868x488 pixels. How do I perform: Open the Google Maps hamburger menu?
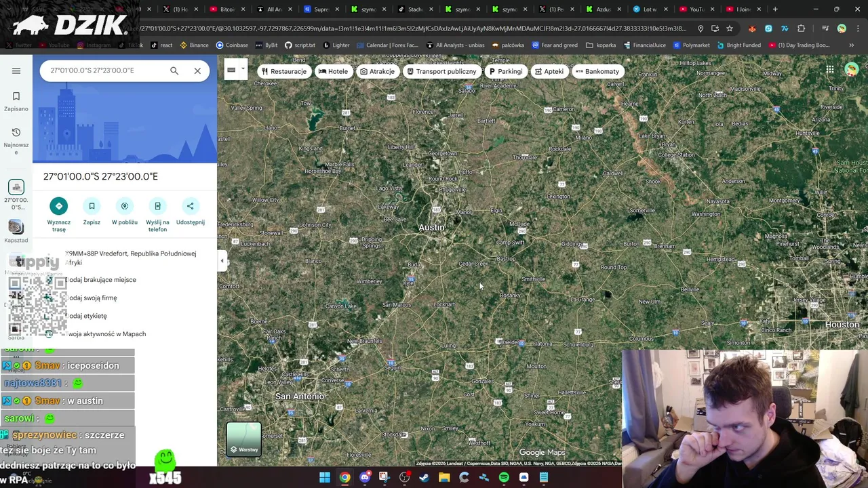click(x=16, y=70)
